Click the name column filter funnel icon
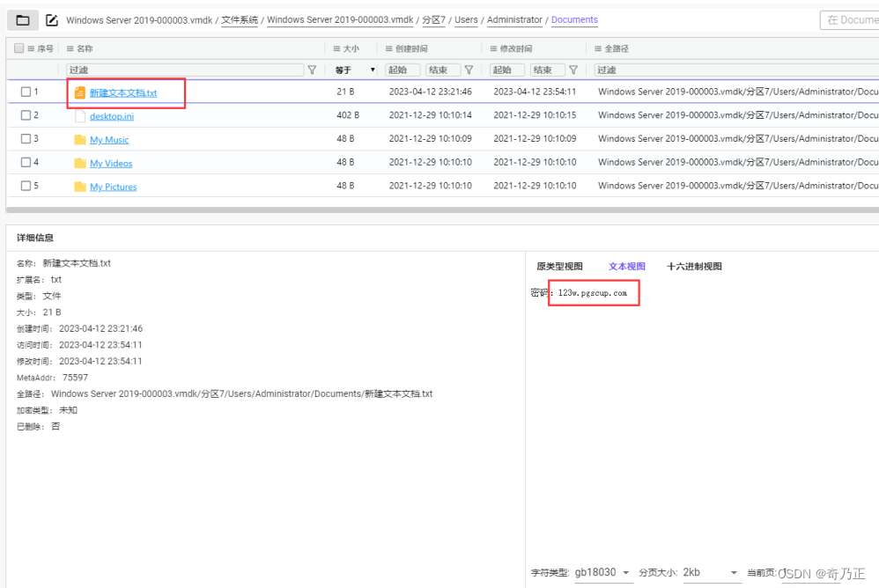The image size is (879, 588). [313, 70]
